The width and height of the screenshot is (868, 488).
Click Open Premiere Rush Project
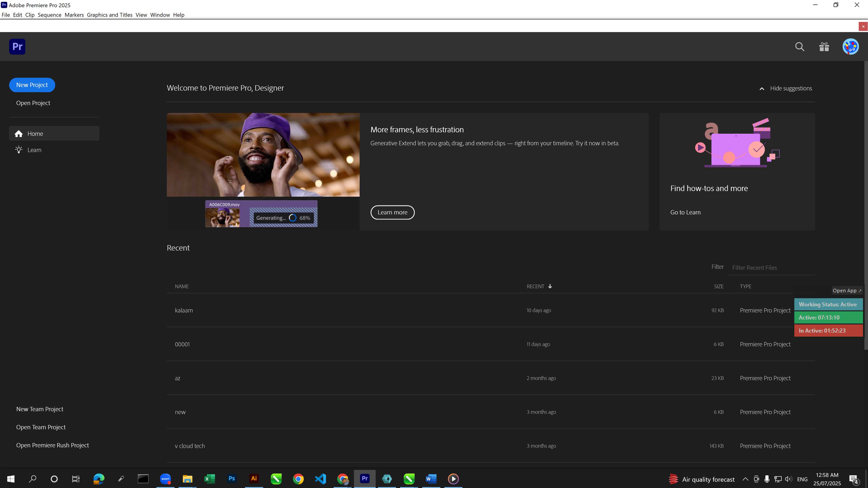click(53, 446)
